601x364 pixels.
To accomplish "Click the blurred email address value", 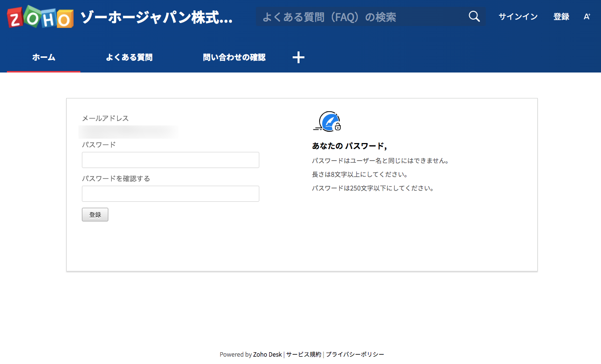I will point(128,132).
